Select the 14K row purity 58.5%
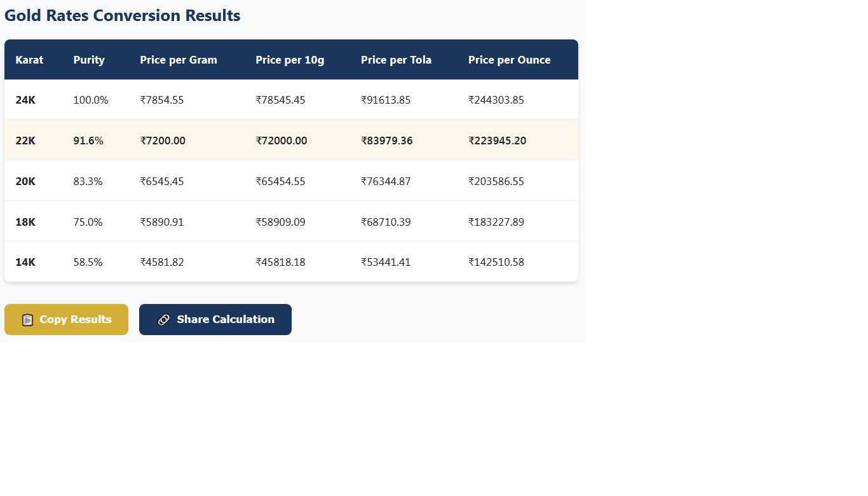This screenshot has height=496, width=868. [x=88, y=262]
